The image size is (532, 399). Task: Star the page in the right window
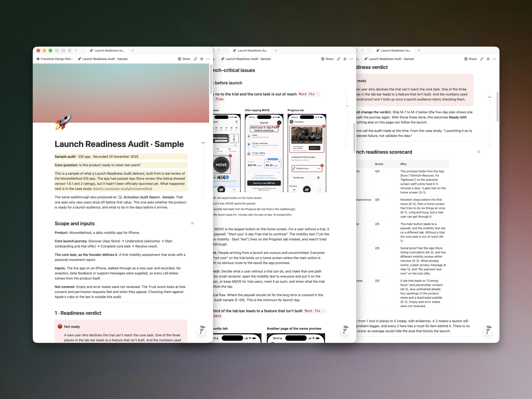click(x=488, y=59)
